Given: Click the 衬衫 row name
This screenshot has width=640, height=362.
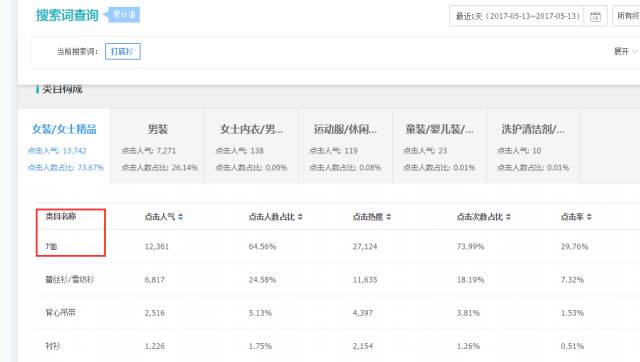Looking at the screenshot, I should pos(53,346).
